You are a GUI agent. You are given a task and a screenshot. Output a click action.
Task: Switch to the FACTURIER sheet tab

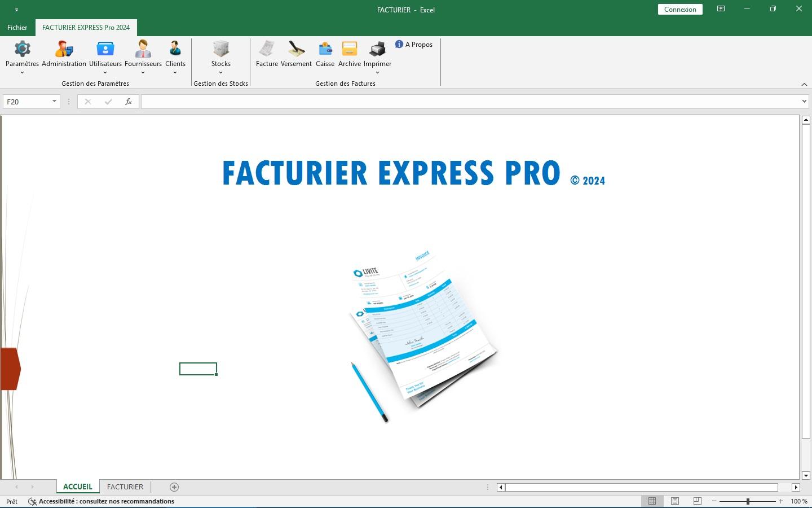[x=125, y=487]
